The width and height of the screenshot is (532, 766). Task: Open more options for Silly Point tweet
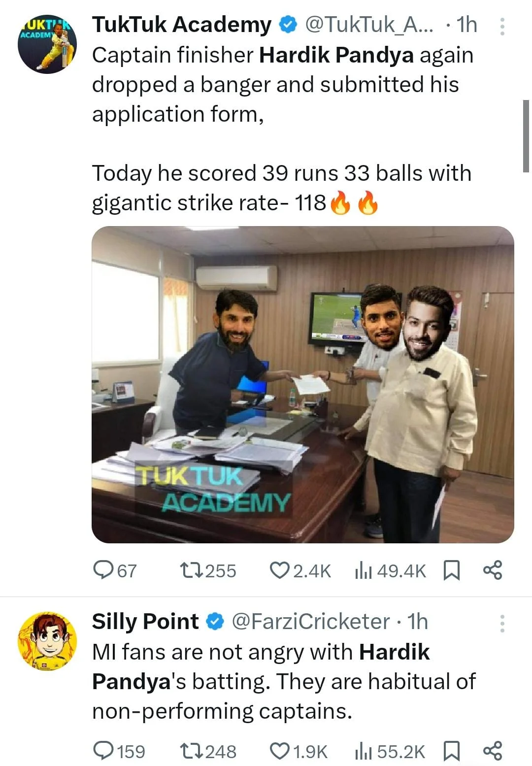[x=502, y=624]
